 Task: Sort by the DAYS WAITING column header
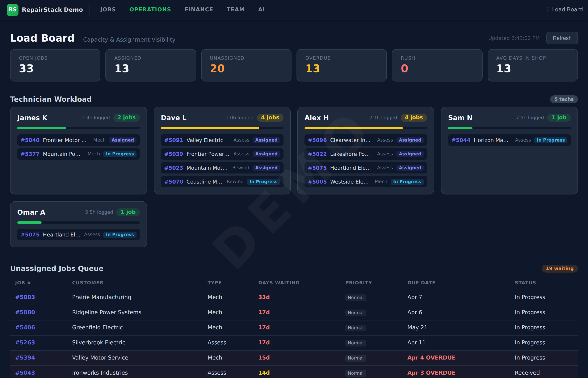coord(279,283)
